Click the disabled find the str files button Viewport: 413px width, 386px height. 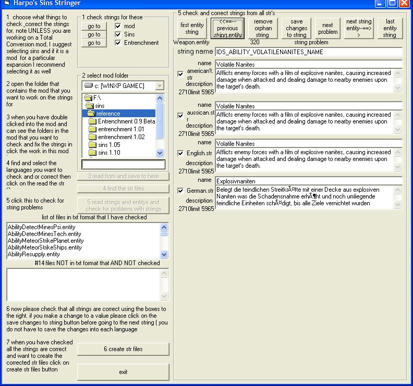(123, 188)
